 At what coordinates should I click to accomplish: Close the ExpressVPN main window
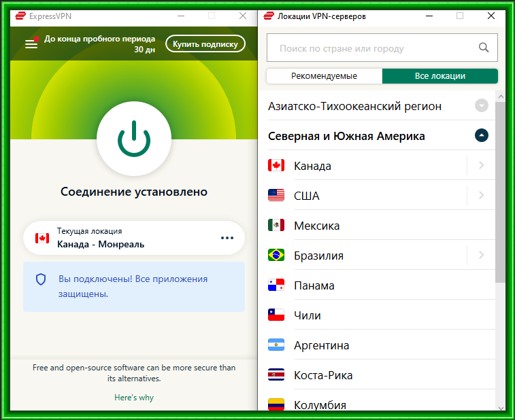[243, 16]
